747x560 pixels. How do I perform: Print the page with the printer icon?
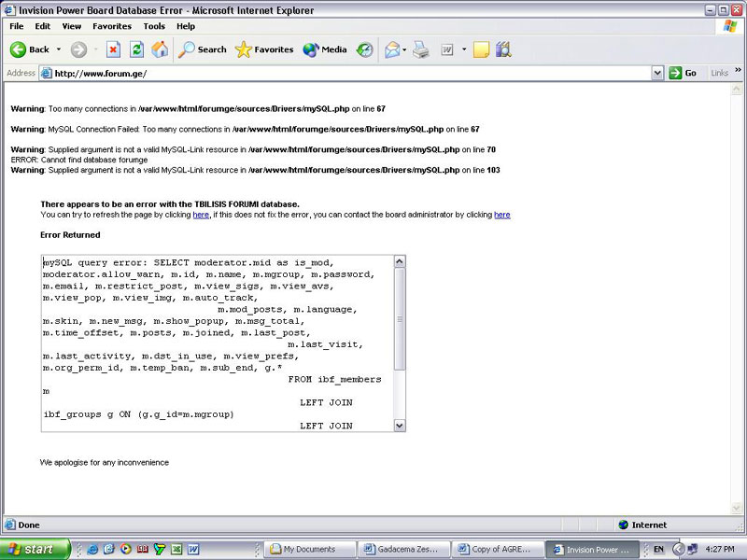coord(421,49)
